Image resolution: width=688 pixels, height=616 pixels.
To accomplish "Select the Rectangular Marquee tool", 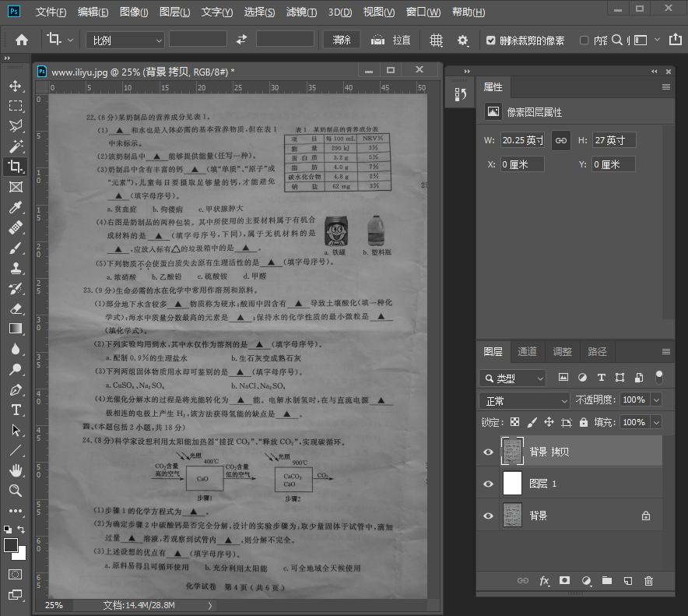I will click(x=16, y=106).
